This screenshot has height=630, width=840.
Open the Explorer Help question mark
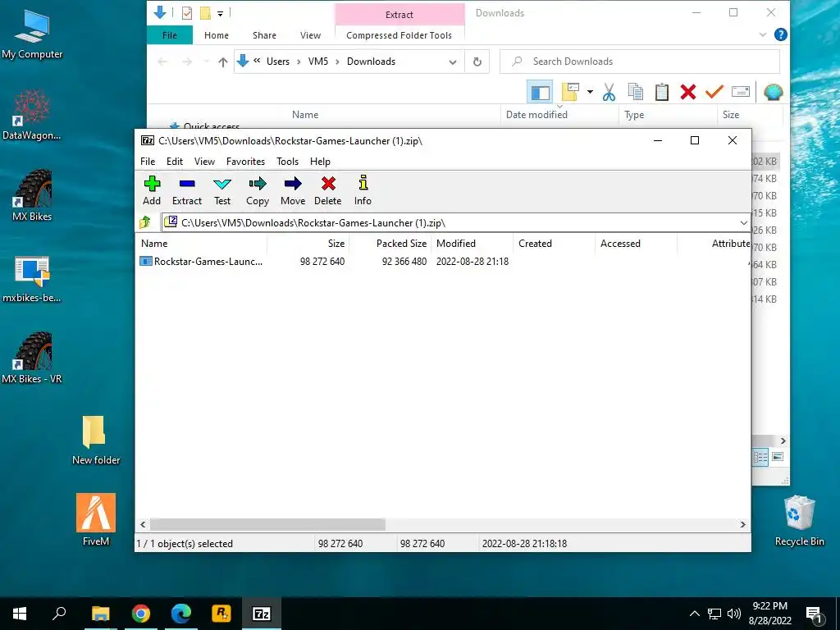[781, 34]
